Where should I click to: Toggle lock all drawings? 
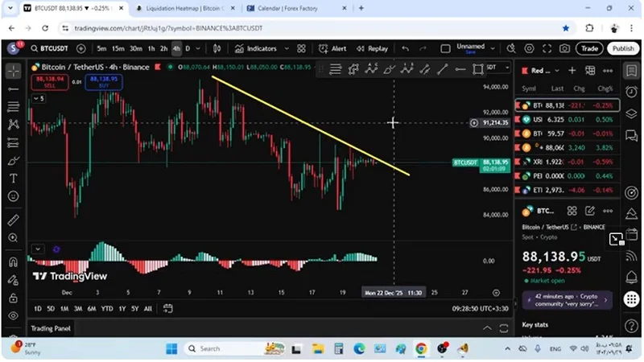point(13,298)
